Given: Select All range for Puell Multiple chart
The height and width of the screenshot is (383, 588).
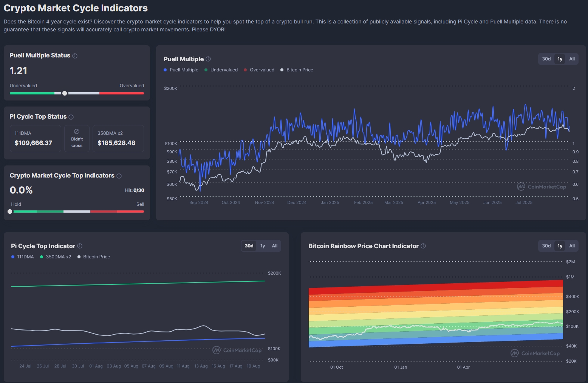Looking at the screenshot, I should 572,59.
